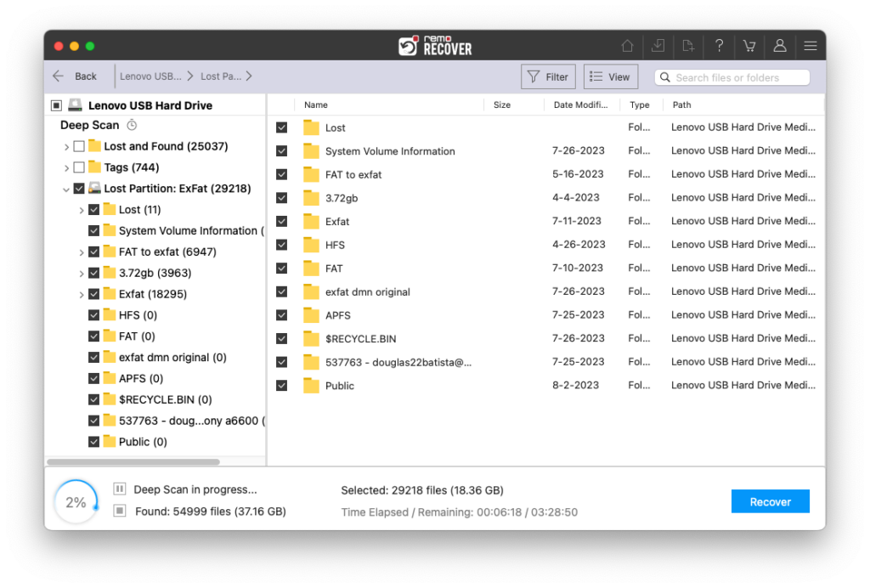
Task: Click inside the search files or folders field
Action: (x=731, y=77)
